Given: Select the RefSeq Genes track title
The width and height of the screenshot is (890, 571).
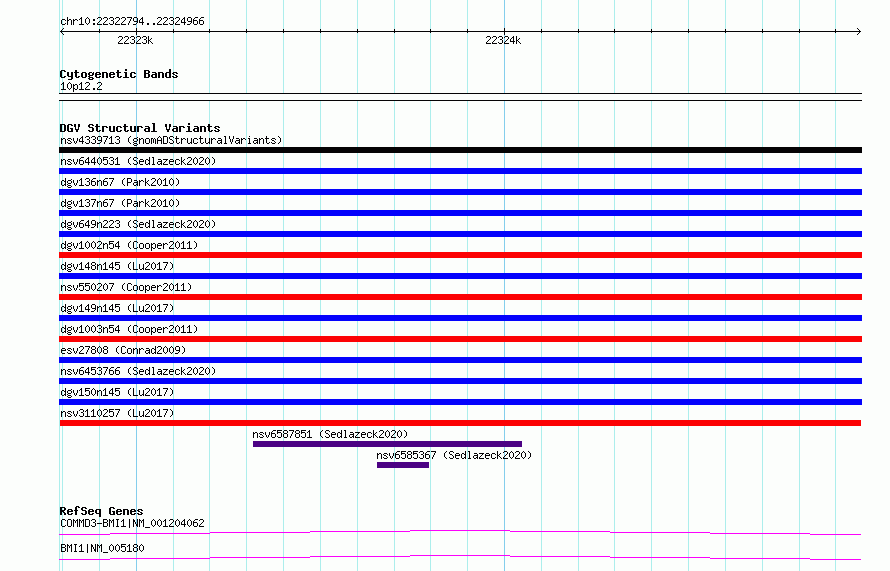Looking at the screenshot, I should 101,511.
